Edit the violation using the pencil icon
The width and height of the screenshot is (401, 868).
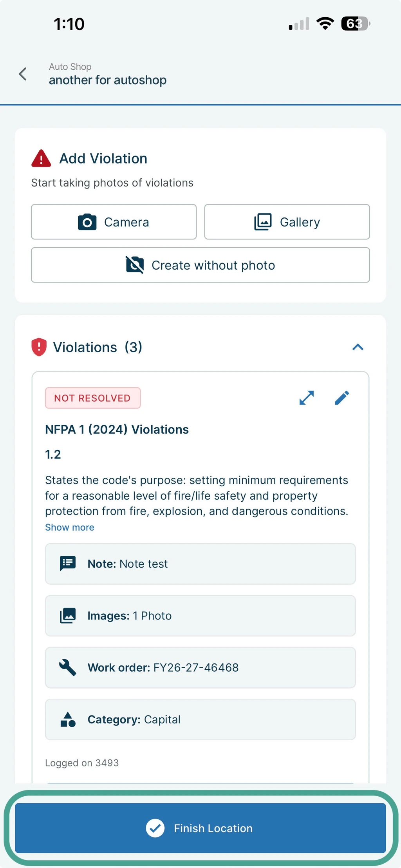tap(342, 398)
